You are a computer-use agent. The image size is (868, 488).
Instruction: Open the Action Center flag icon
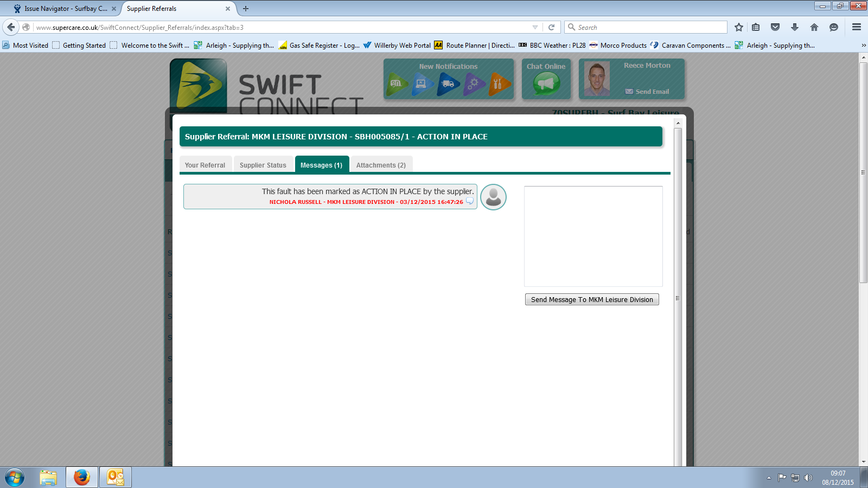tap(782, 478)
